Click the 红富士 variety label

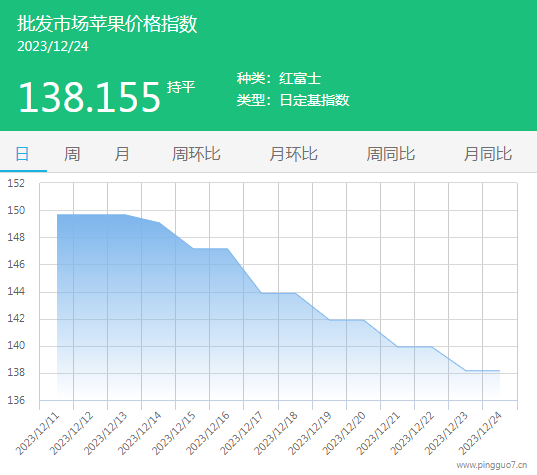point(300,78)
